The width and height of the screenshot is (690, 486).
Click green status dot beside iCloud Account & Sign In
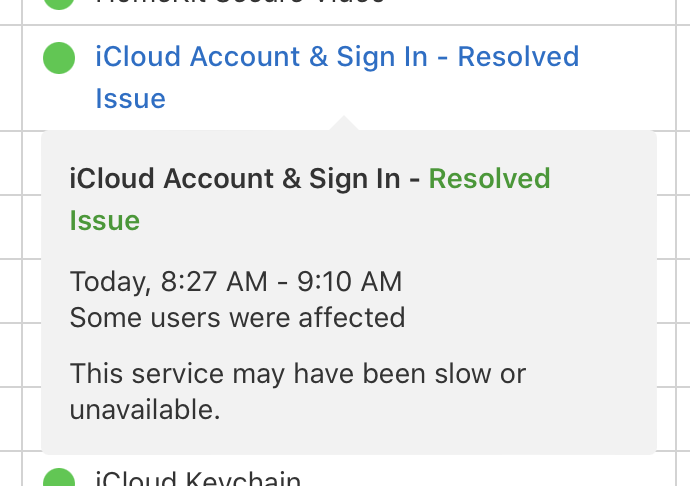click(60, 57)
